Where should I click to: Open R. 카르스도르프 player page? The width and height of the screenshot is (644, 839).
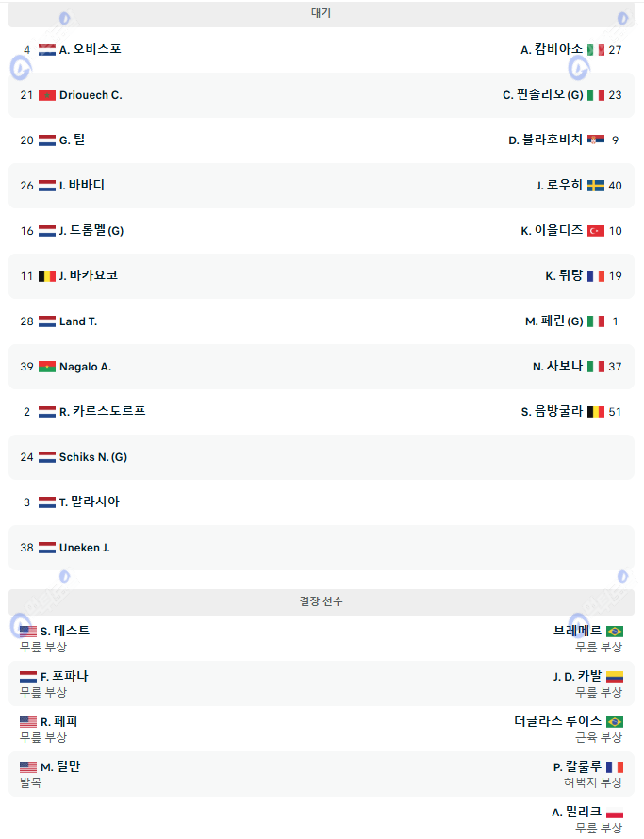102,412
